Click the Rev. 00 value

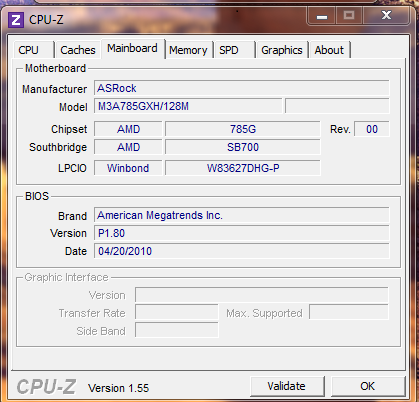[372, 129]
